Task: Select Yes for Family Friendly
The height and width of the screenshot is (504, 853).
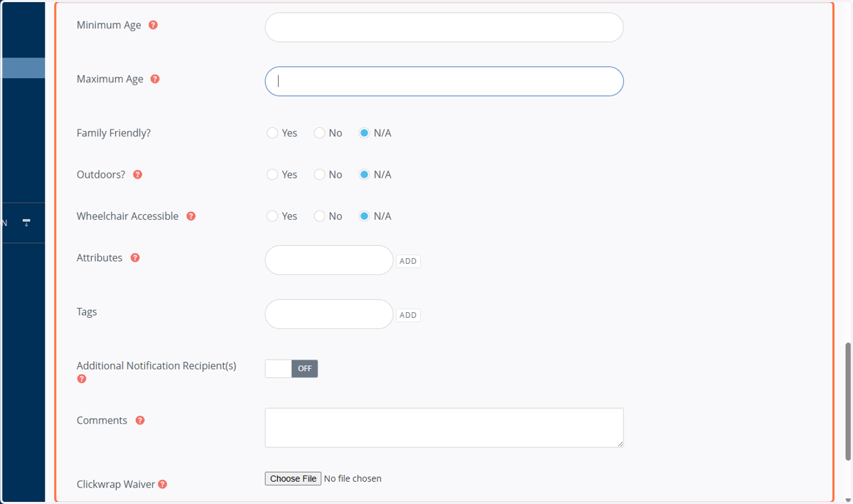Action: (272, 133)
